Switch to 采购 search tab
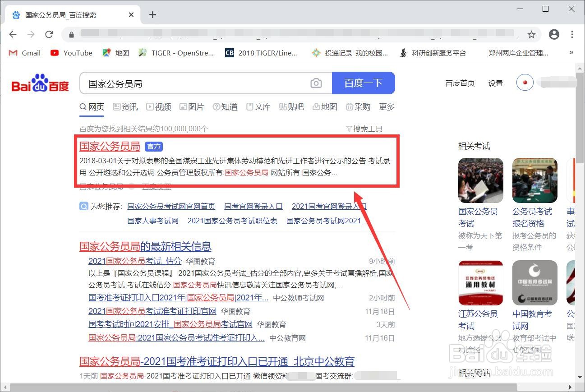Viewport: 585px width, 392px height. point(358,107)
